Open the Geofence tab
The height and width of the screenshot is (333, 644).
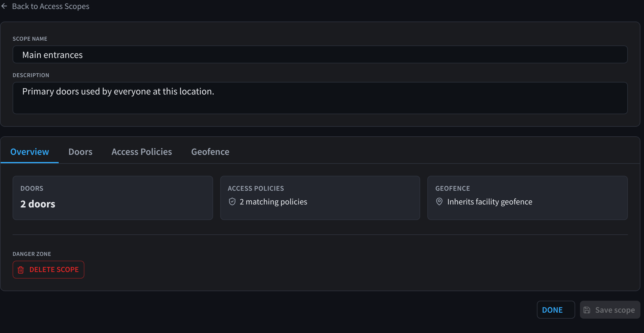(x=210, y=152)
